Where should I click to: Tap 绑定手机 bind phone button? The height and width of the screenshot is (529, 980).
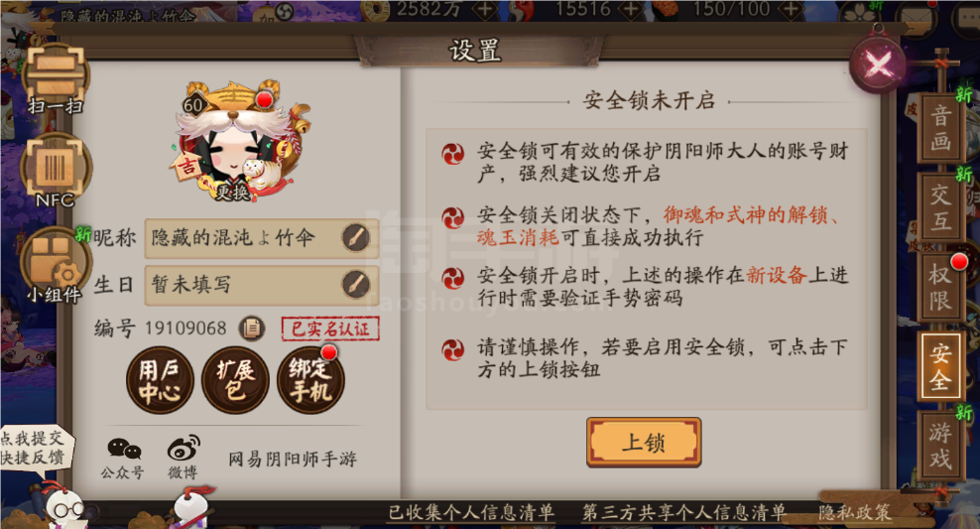click(310, 379)
